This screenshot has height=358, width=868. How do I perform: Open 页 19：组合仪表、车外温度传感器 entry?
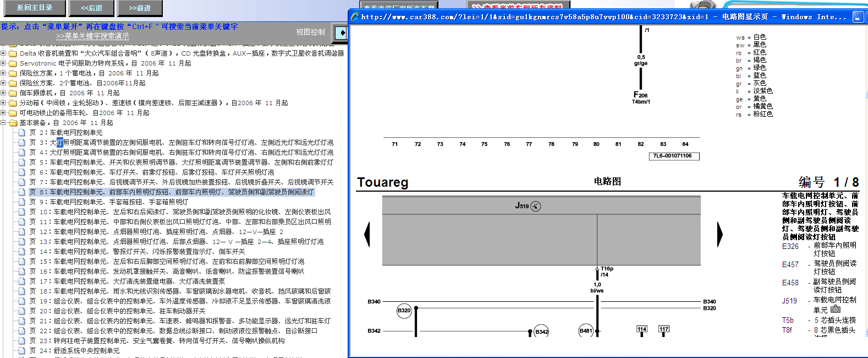[180, 301]
